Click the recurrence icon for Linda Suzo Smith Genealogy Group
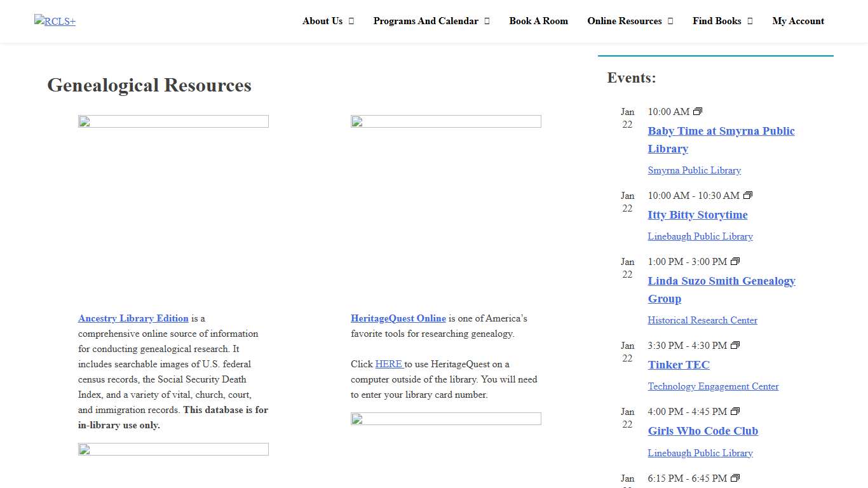Image resolution: width=868 pixels, height=488 pixels. pyautogui.click(x=735, y=261)
